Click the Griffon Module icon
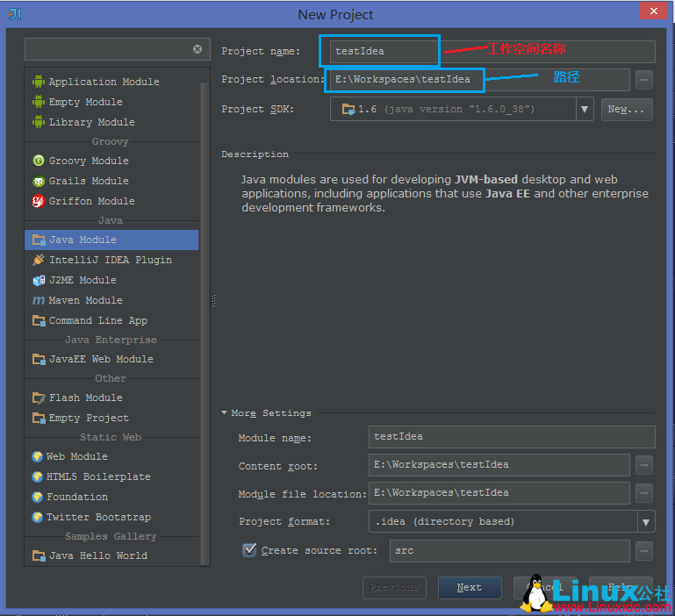 point(39,201)
